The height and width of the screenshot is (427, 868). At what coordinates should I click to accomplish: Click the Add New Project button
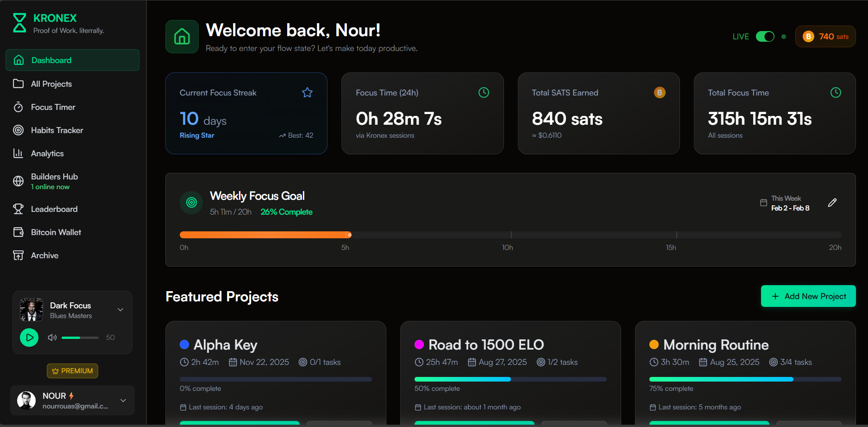(808, 296)
